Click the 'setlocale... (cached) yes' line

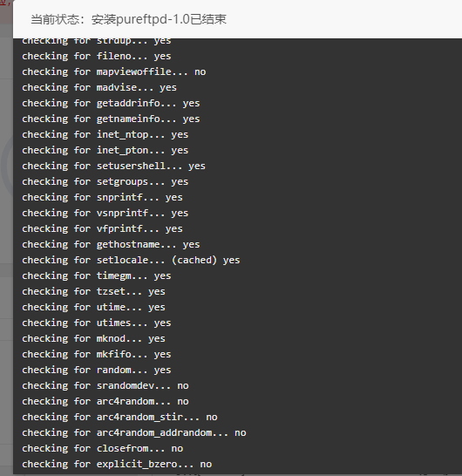coord(131,260)
